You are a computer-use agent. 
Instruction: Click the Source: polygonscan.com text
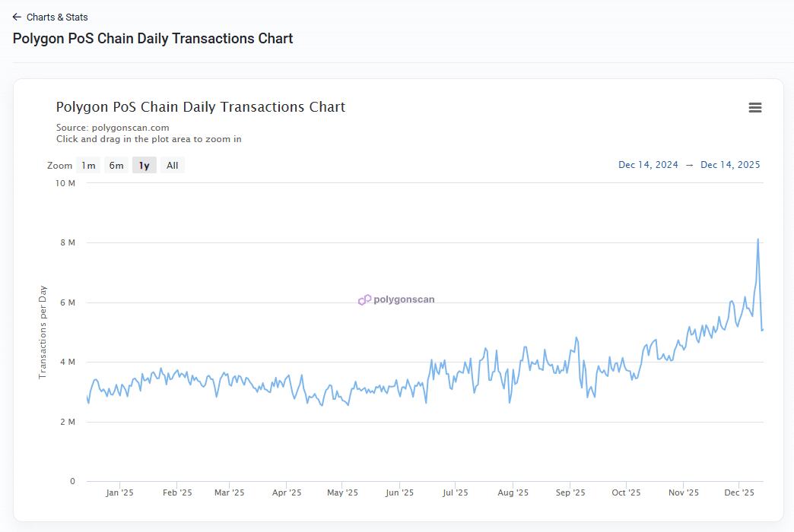(113, 127)
